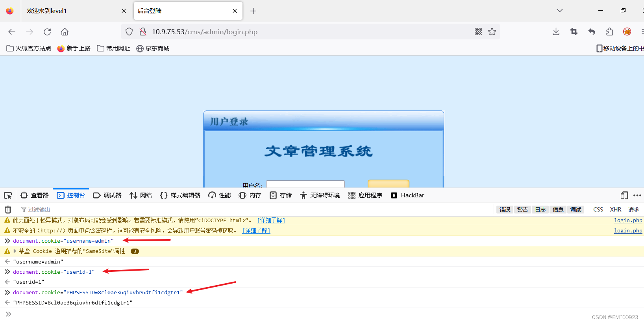
Task: Open the 无障碍环境 tab
Action: (x=320, y=195)
